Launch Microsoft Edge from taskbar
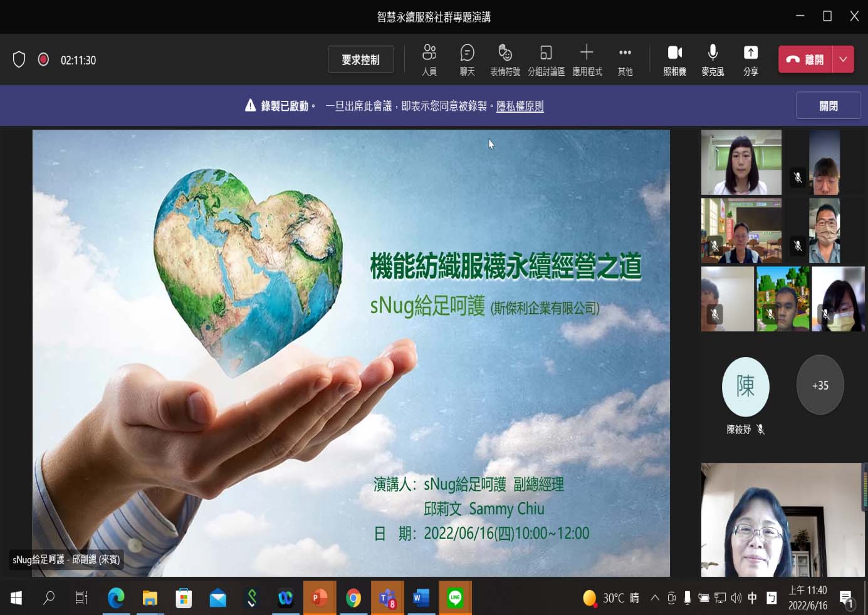Viewport: 868px width, 615px height. pos(116,598)
